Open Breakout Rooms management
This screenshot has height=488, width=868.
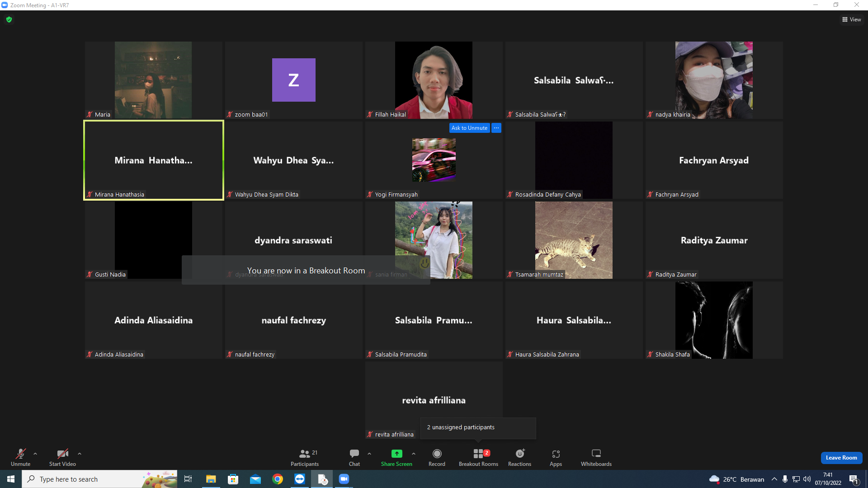tap(478, 457)
